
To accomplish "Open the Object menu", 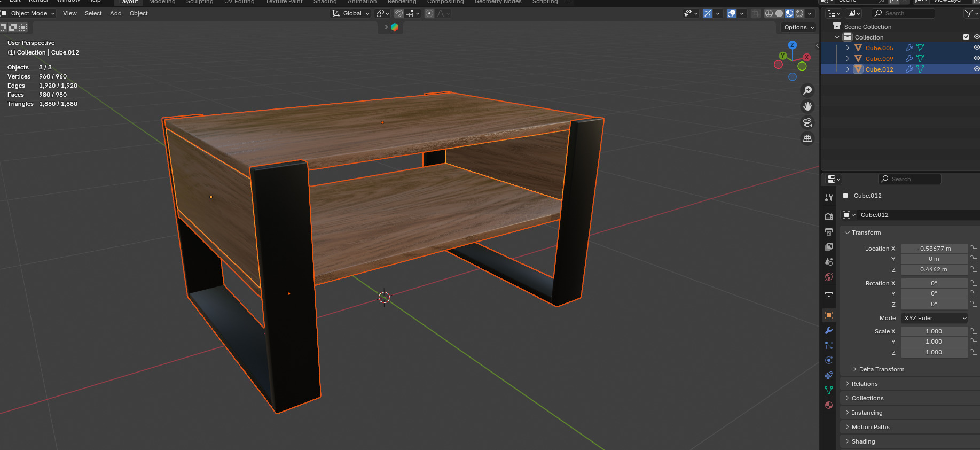I will click(139, 13).
